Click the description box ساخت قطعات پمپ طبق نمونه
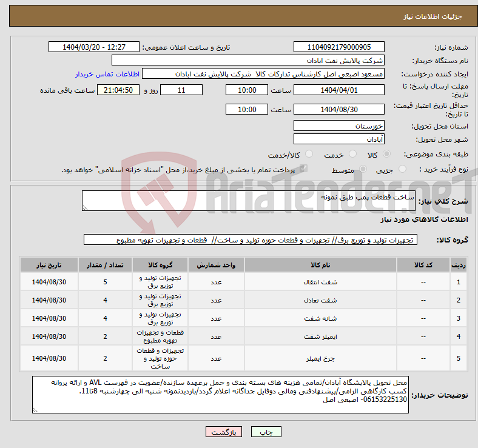 pyautogui.click(x=249, y=201)
